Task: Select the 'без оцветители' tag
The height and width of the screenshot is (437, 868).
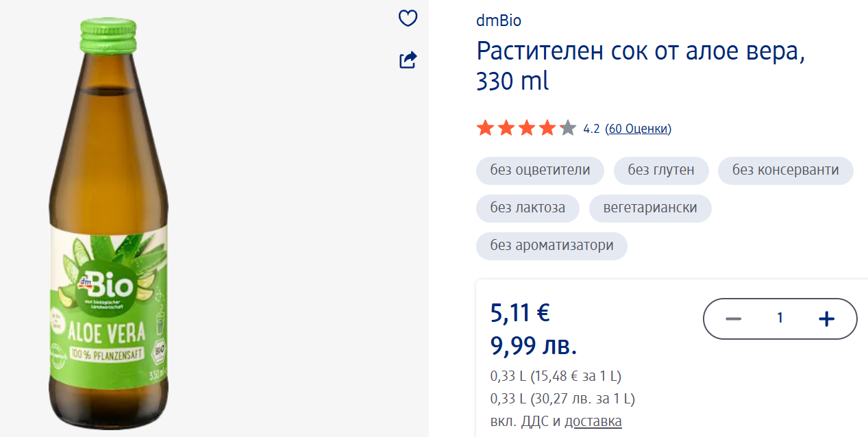Action: (x=540, y=171)
